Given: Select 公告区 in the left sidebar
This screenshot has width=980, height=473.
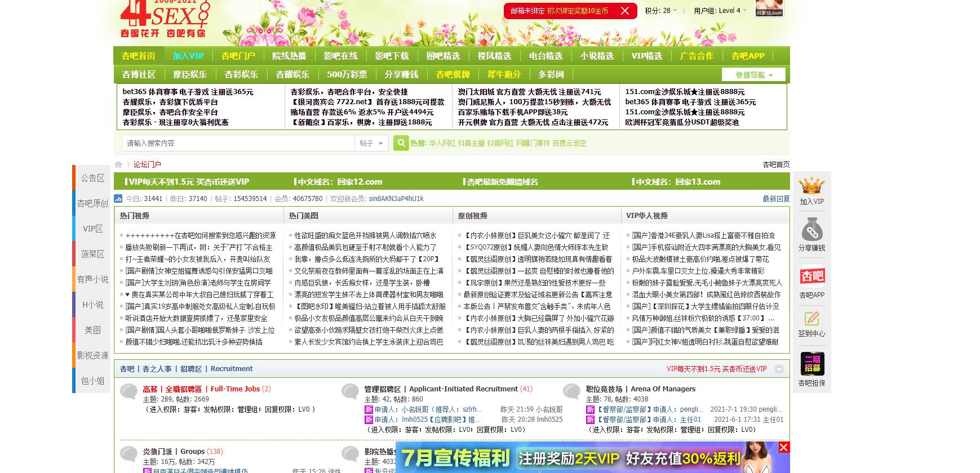Looking at the screenshot, I should 92,178.
